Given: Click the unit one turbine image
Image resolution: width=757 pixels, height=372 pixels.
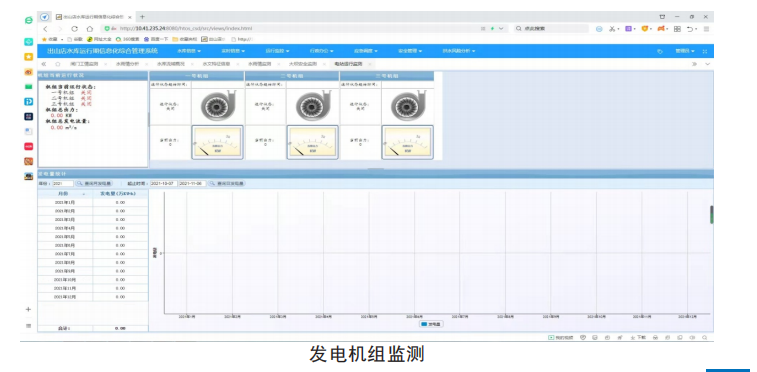Looking at the screenshot, I should [217, 106].
